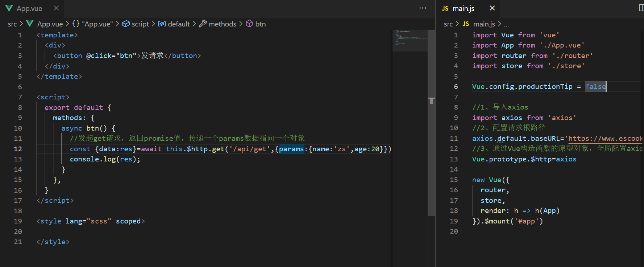Click '<template>' tag on line 1

[x=57, y=35]
